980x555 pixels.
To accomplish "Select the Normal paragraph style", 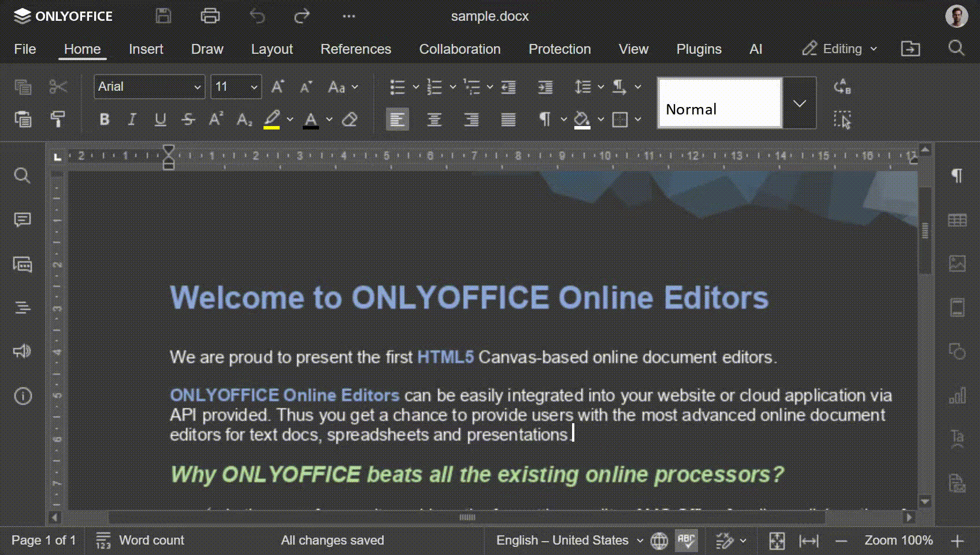I will (720, 103).
